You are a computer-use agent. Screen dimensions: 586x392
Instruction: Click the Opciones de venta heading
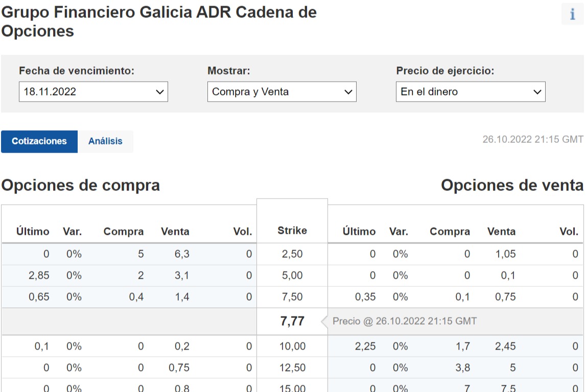point(512,185)
